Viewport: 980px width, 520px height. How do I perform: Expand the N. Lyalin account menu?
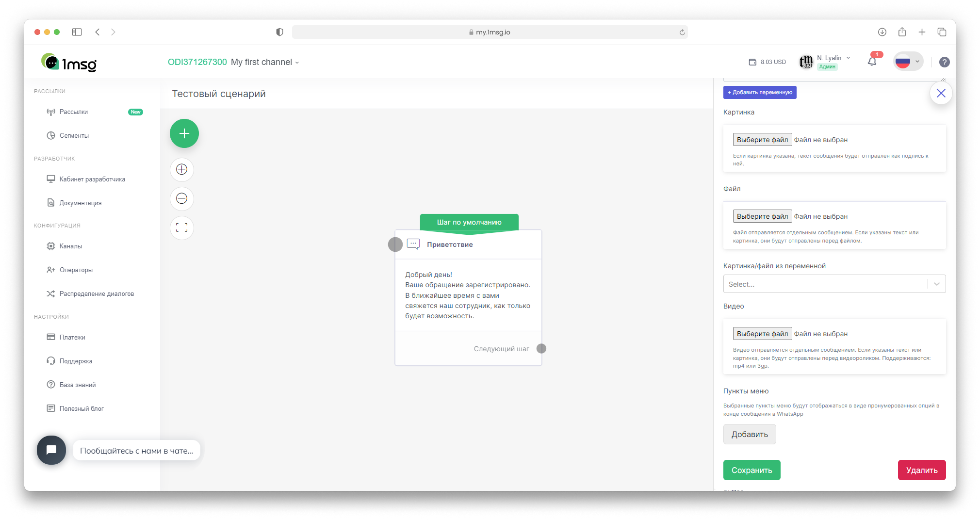click(x=833, y=58)
